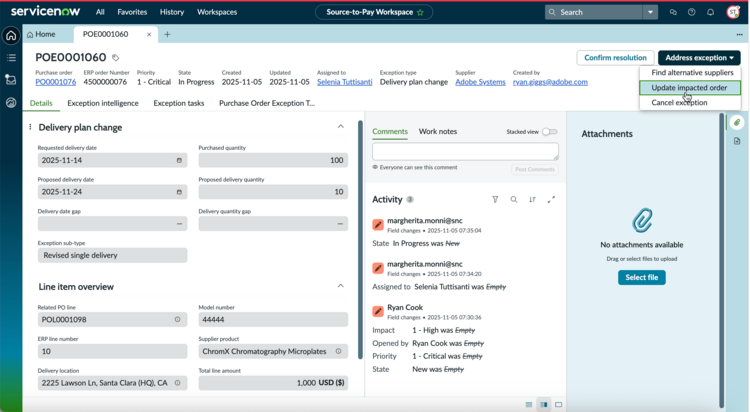750x412 pixels.
Task: Favorite the Source-to-Pay Workspace with star
Action: 420,12
